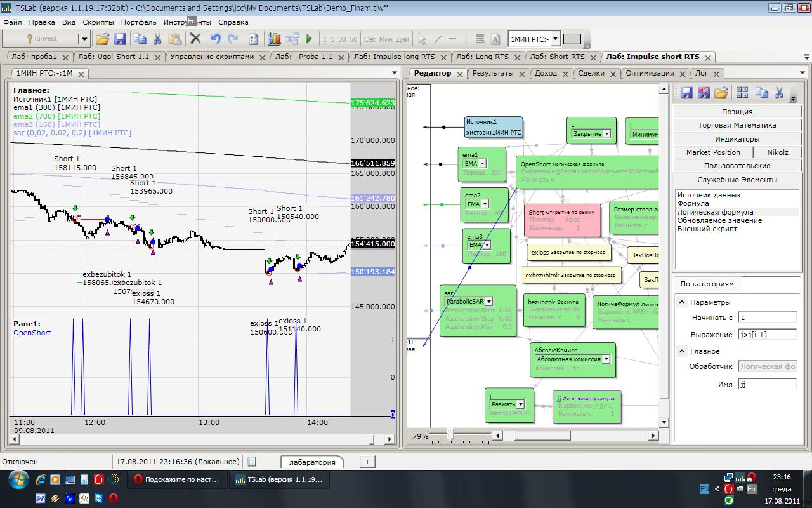Open the Скрипты menu
812x508 pixels.
pos(98,22)
